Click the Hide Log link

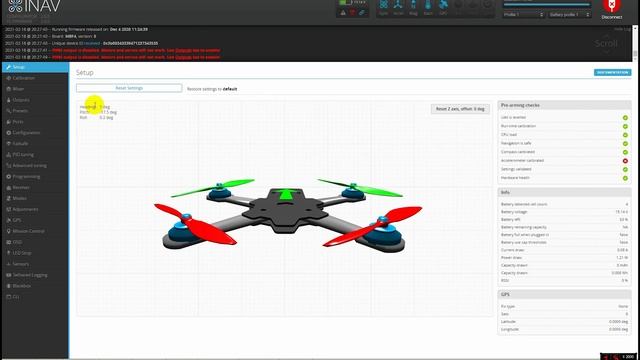click(x=622, y=29)
